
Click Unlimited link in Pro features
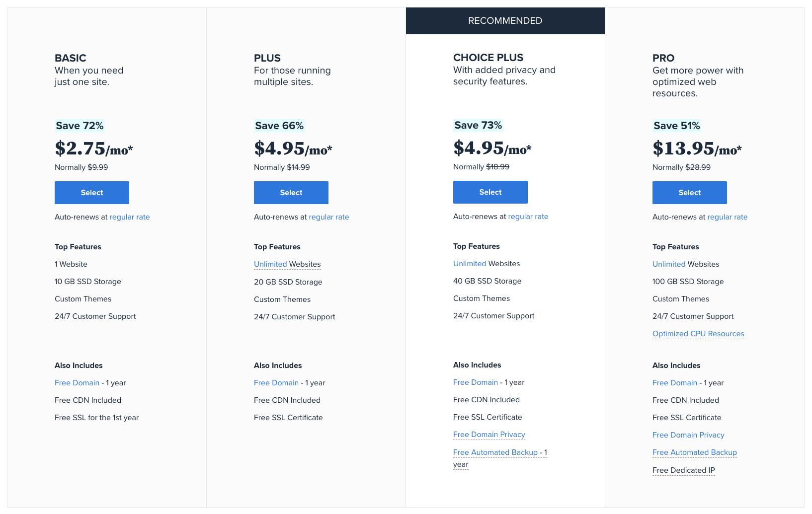[668, 264]
